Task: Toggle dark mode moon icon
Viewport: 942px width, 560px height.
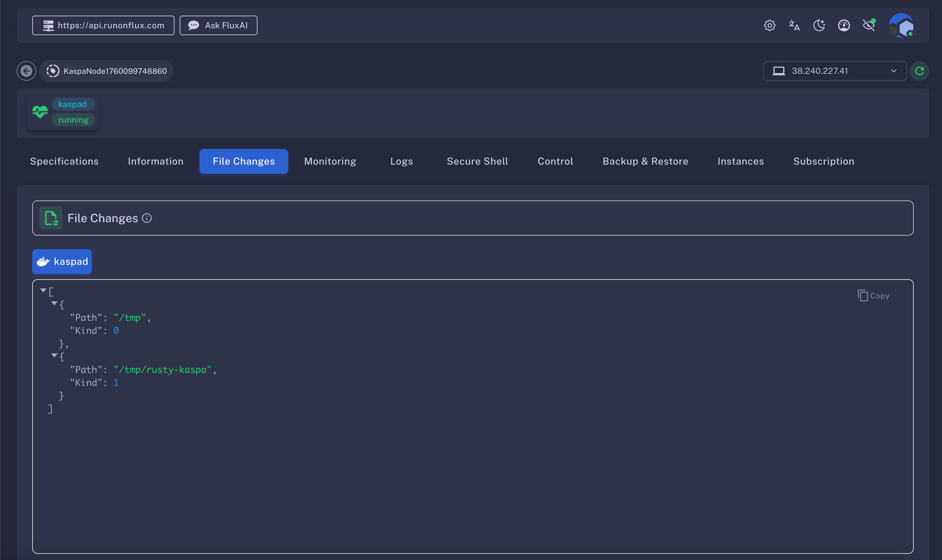Action: coord(819,25)
